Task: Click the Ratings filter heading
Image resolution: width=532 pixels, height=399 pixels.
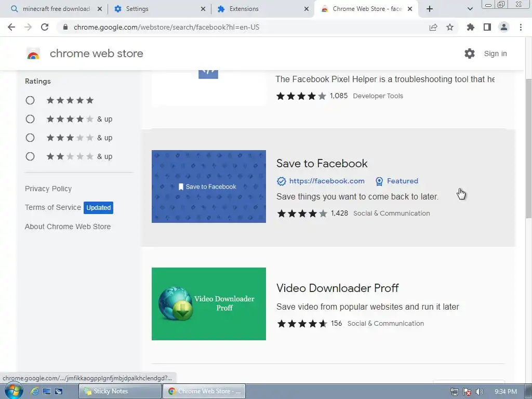Action: tap(37, 82)
